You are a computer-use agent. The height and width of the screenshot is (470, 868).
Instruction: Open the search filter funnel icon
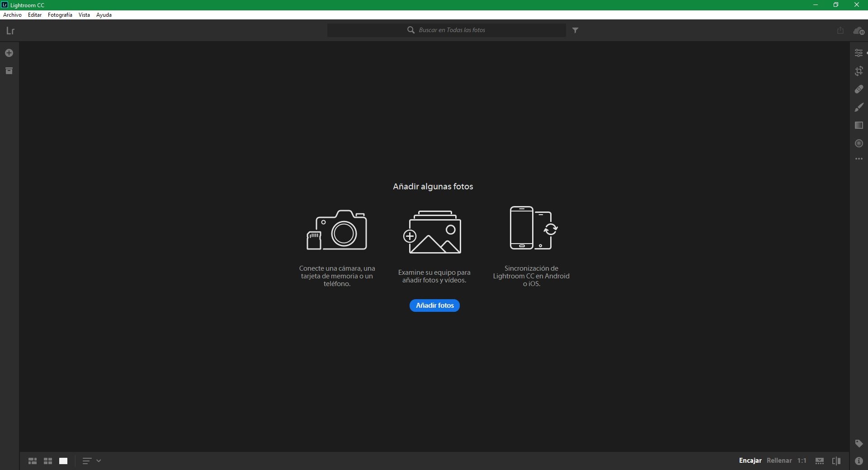[x=576, y=30]
